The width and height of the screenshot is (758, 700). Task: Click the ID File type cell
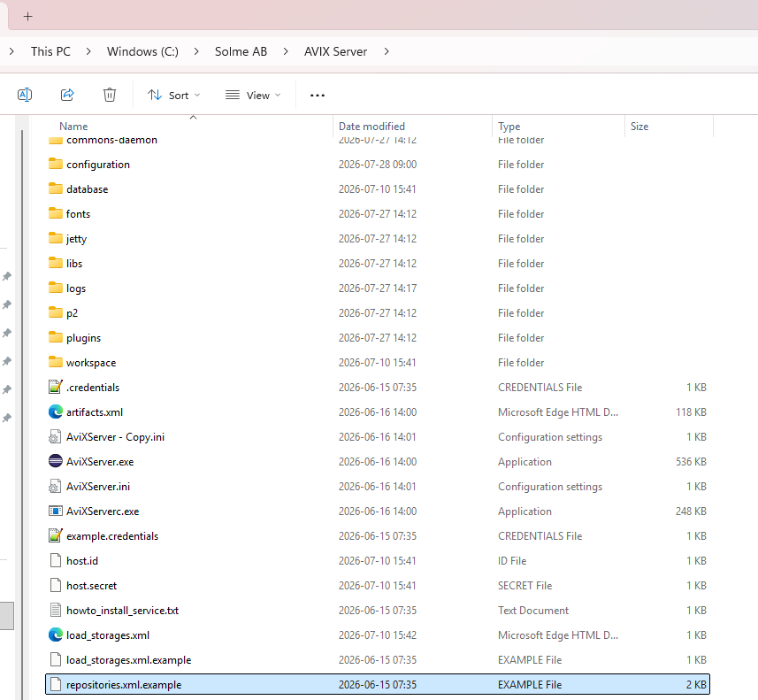(x=512, y=561)
